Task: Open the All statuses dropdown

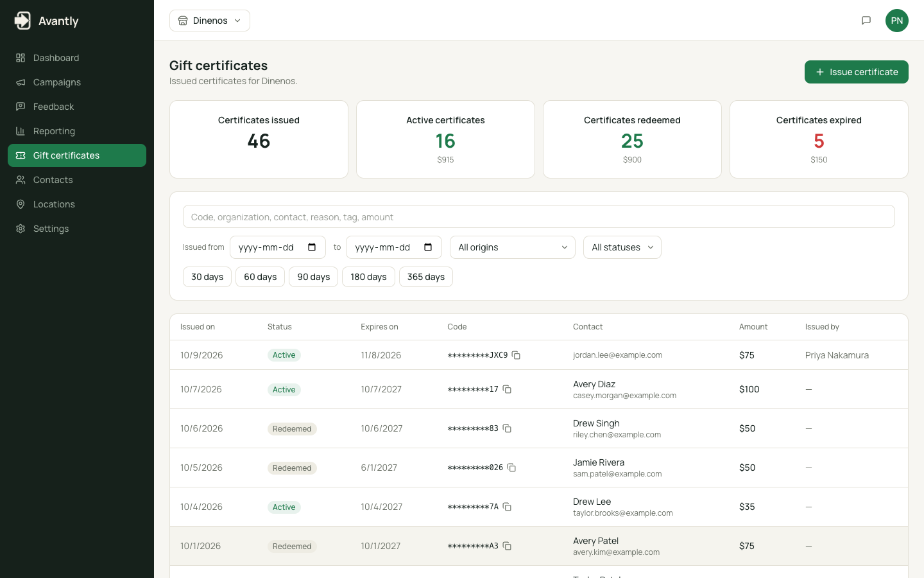Action: coord(622,247)
